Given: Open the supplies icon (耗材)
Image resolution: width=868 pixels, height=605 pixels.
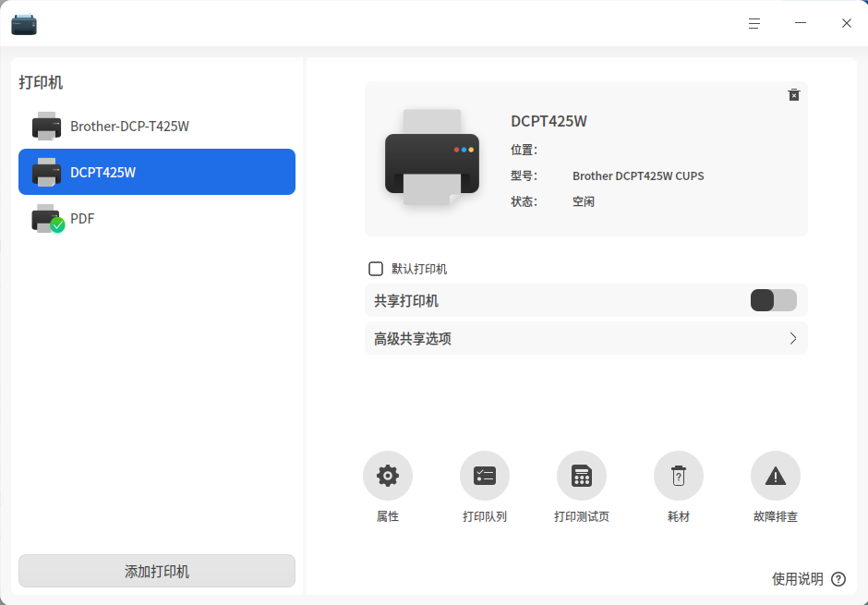Looking at the screenshot, I should point(678,476).
